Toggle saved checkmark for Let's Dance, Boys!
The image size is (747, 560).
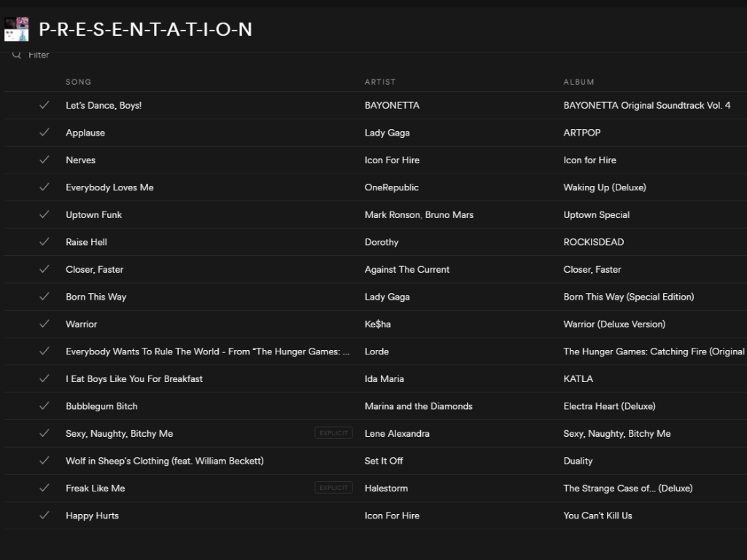coord(44,105)
